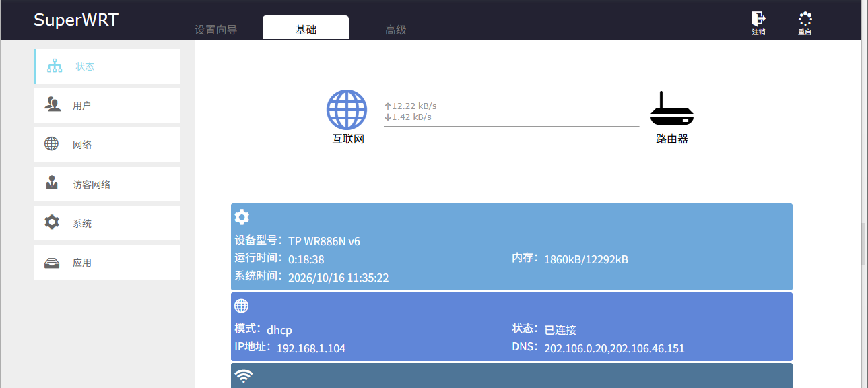This screenshot has width=868, height=388.
Task: Click the 网络 globe icon in sidebar
Action: coord(51,143)
